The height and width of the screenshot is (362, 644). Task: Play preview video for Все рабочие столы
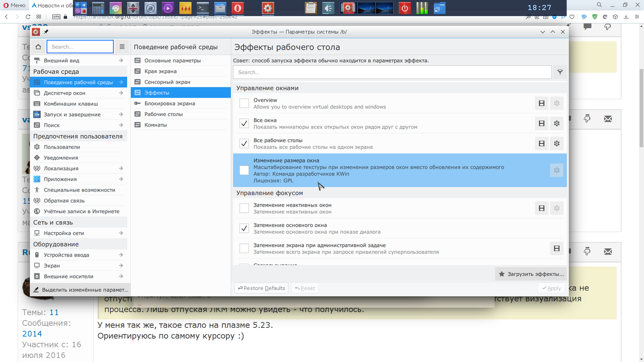click(541, 143)
